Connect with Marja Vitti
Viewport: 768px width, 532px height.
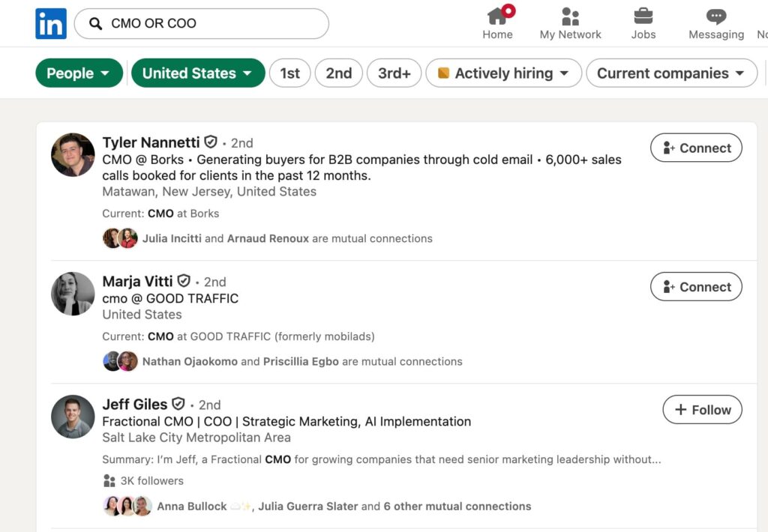pos(695,286)
